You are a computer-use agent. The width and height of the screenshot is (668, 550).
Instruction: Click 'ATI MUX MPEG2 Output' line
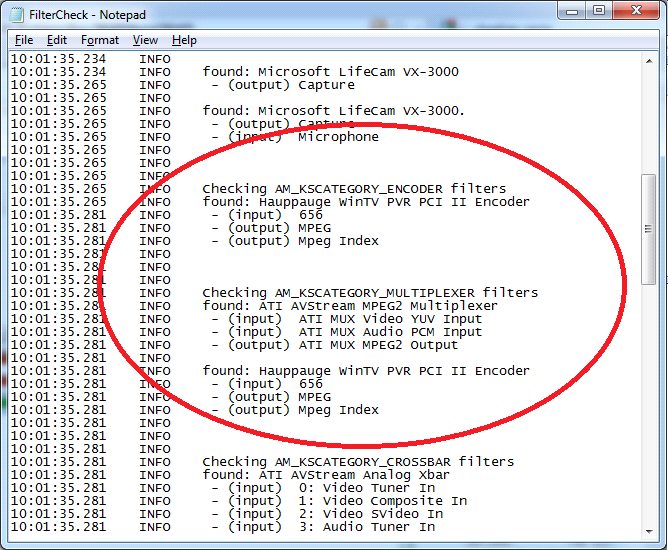[x=334, y=345]
